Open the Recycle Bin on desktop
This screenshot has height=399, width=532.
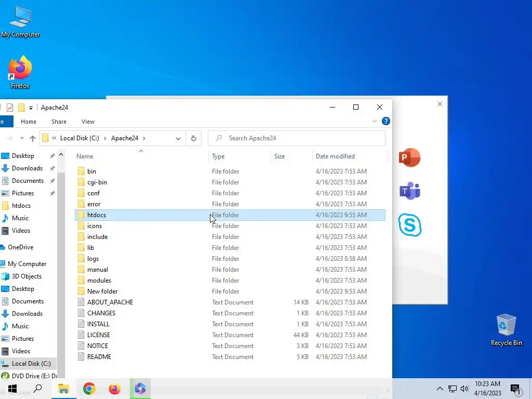coord(506,330)
